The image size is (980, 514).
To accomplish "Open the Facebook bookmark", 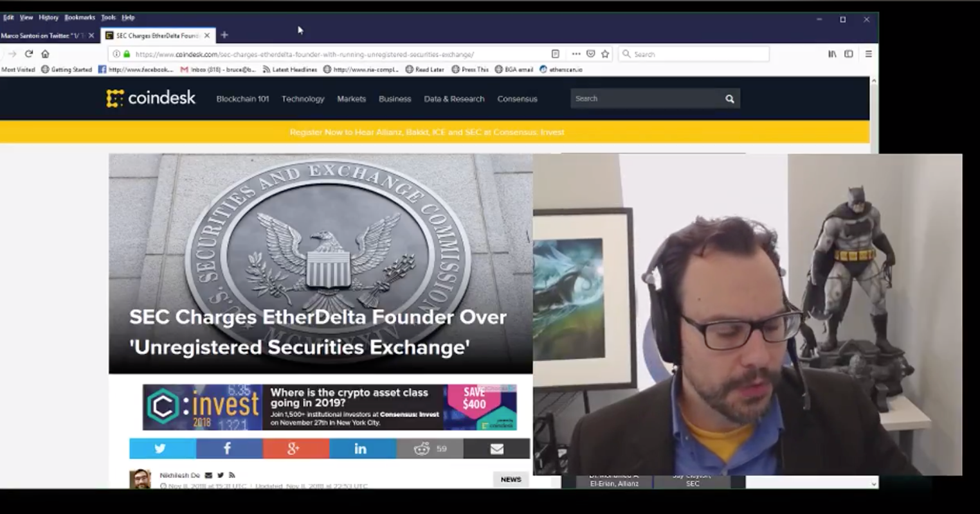I will [x=136, y=69].
